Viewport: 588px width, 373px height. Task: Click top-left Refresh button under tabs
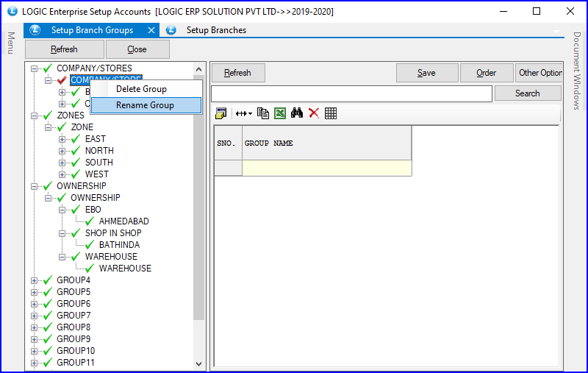click(64, 49)
